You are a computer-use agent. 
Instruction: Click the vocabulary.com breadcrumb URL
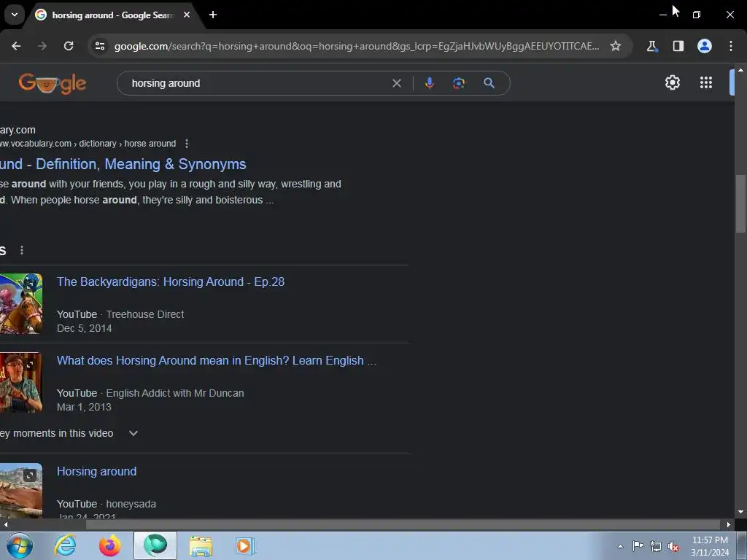pyautogui.click(x=88, y=144)
